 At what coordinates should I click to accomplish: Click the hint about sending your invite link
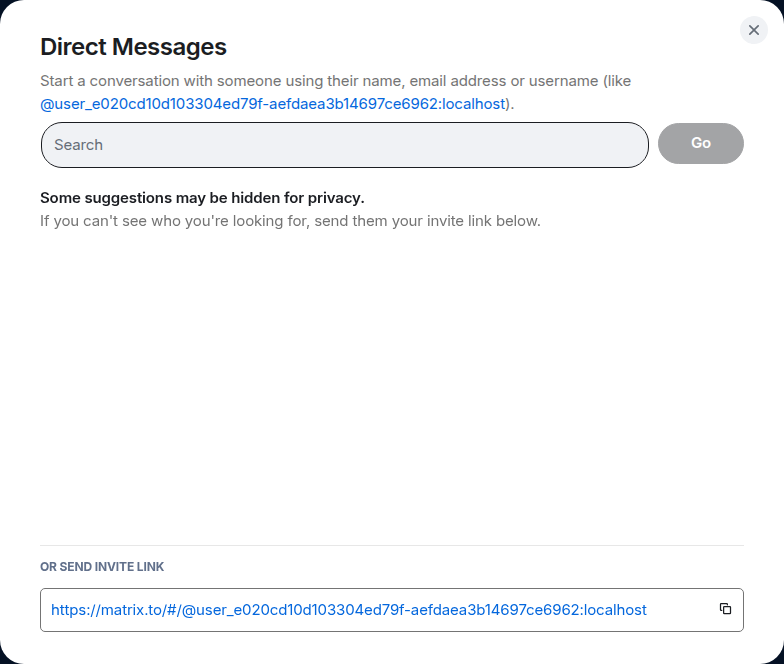coord(290,220)
